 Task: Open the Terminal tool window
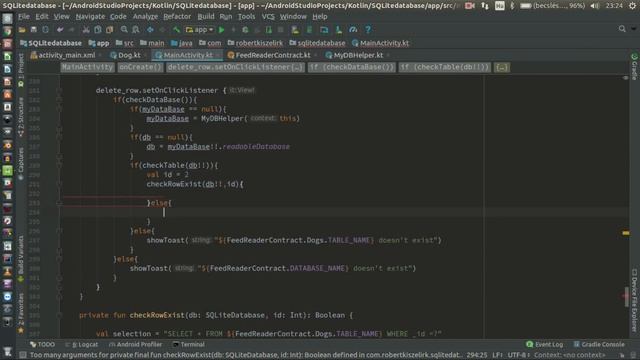[x=189, y=344]
